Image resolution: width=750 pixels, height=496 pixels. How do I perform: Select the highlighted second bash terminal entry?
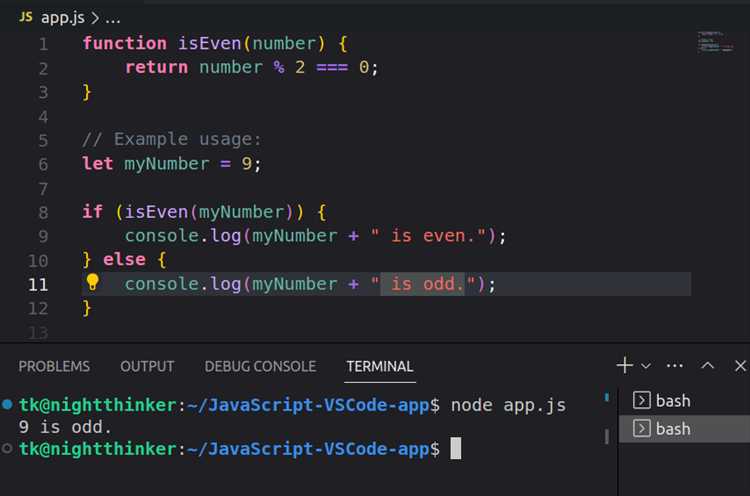pos(684,429)
